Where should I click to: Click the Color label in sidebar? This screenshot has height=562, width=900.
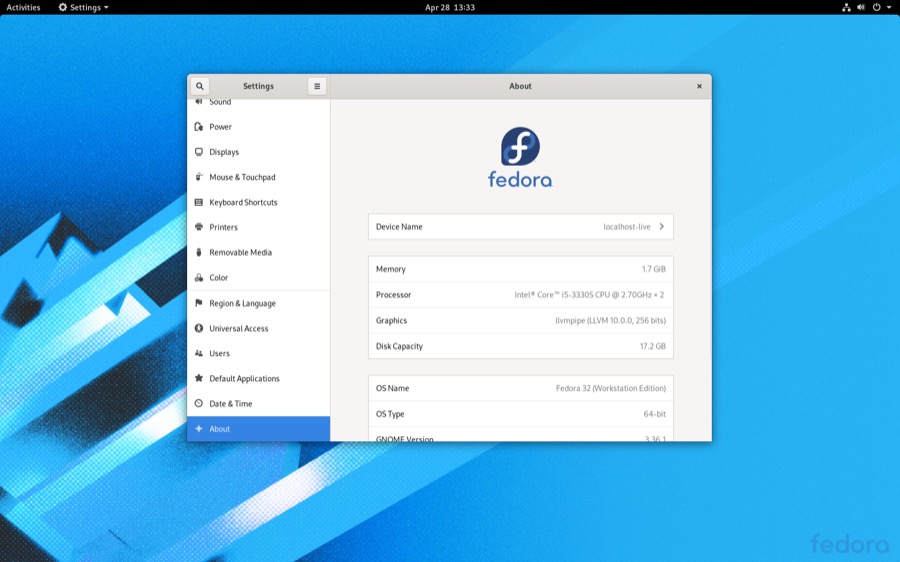[219, 278]
